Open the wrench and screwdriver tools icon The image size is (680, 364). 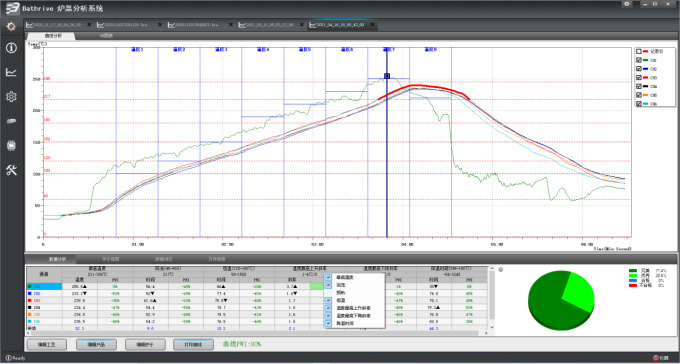click(x=11, y=170)
